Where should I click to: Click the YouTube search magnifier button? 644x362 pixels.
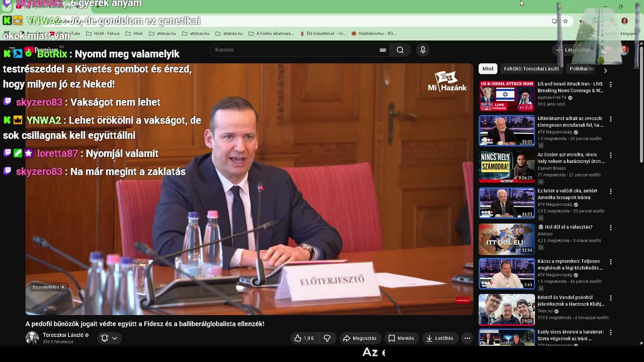click(400, 50)
